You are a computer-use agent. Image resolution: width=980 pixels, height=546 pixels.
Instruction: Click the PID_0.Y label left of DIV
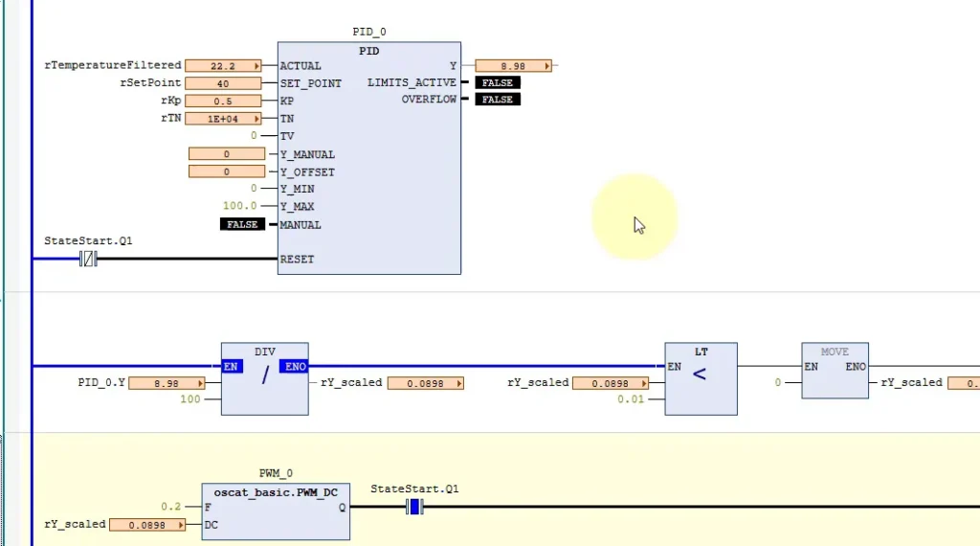pyautogui.click(x=101, y=382)
